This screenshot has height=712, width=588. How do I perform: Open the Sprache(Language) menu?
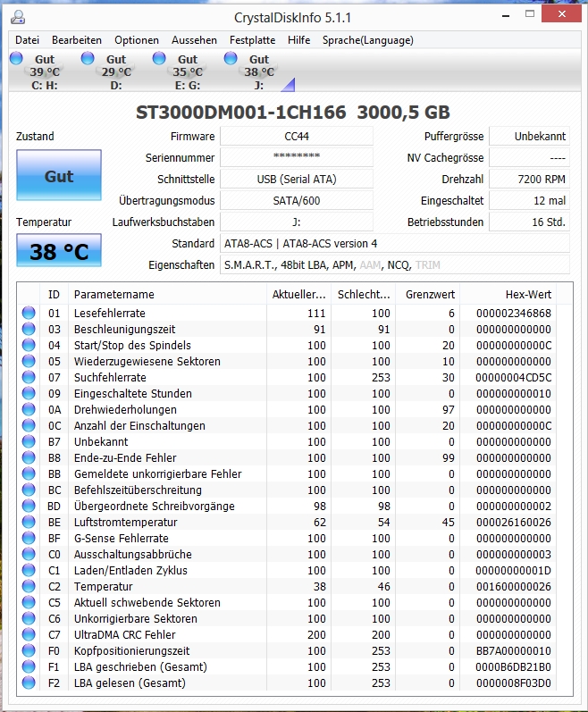368,40
